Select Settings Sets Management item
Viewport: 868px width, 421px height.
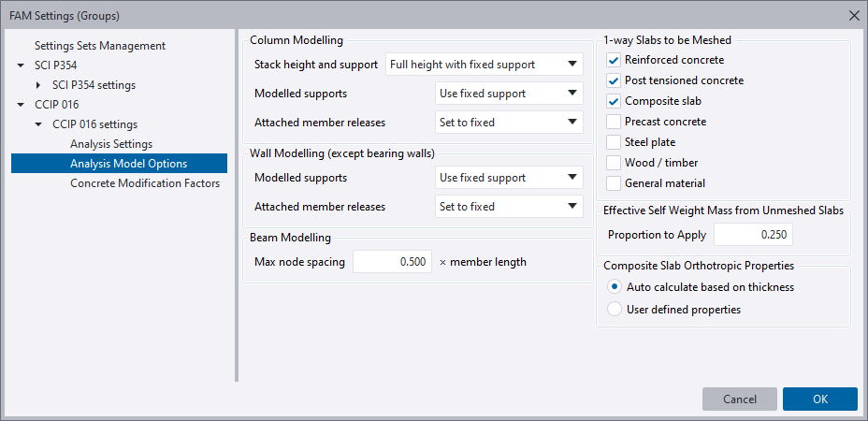tap(100, 46)
